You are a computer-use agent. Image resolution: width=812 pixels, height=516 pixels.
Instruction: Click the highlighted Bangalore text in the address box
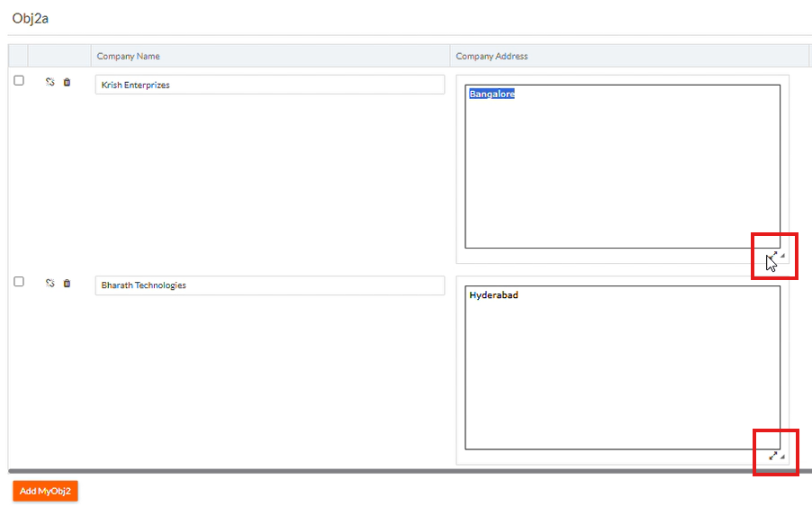tap(492, 94)
